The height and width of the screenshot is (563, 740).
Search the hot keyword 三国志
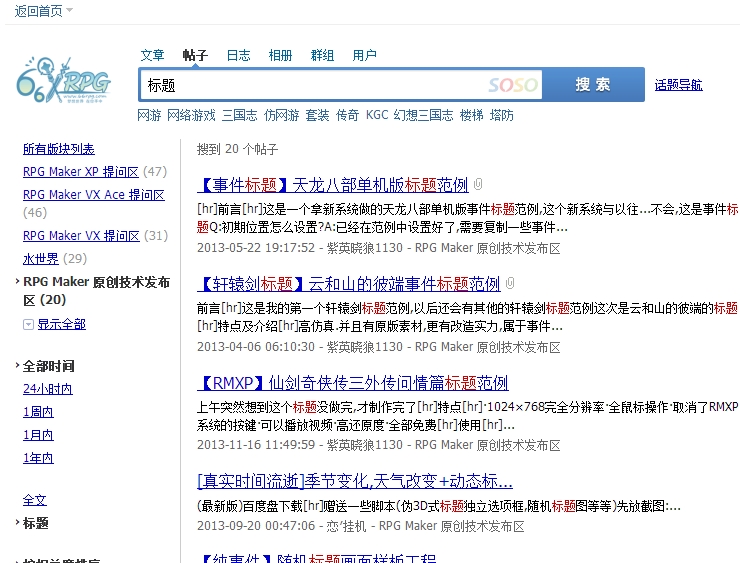[x=239, y=115]
